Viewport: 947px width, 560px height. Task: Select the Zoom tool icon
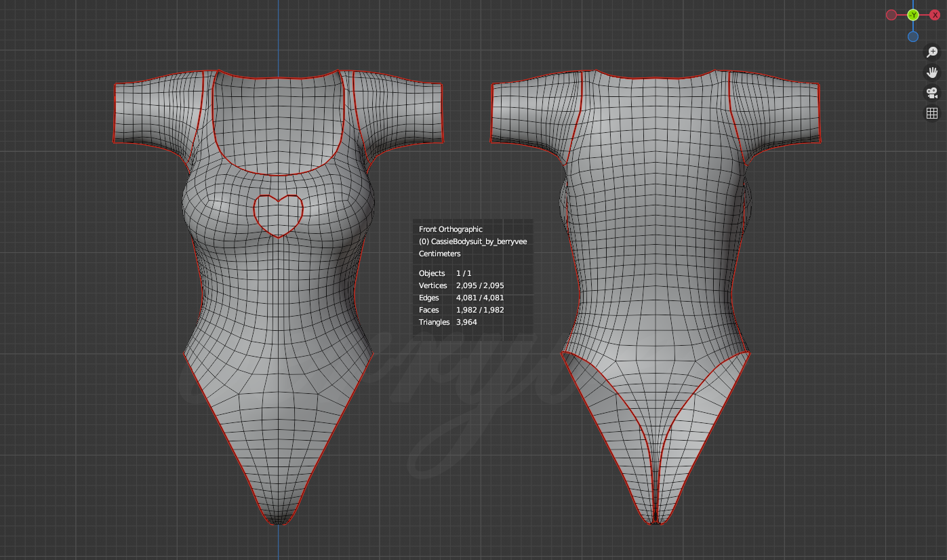(932, 52)
